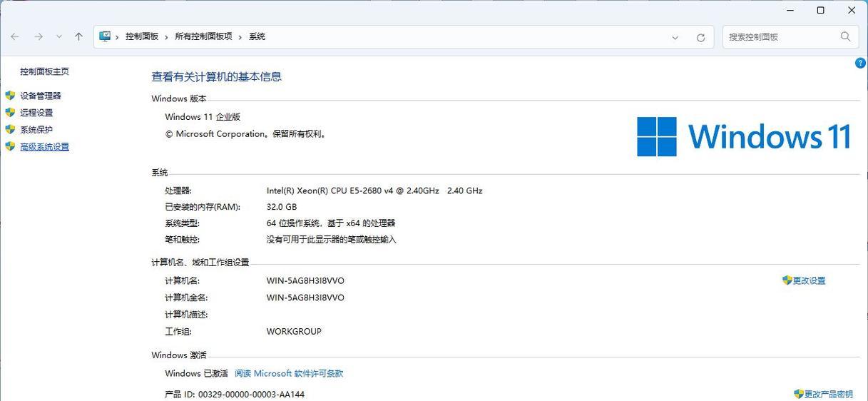Select Microsoft Corporation copyright line

(246, 133)
